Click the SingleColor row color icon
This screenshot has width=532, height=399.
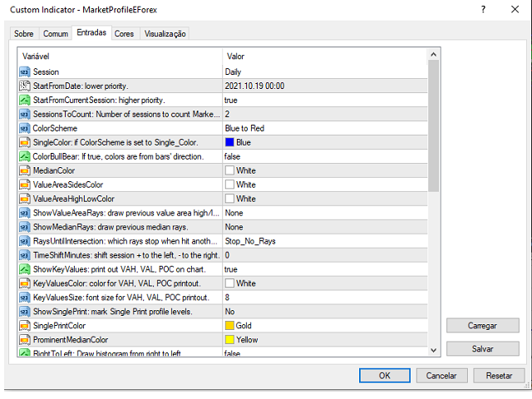pos(25,142)
